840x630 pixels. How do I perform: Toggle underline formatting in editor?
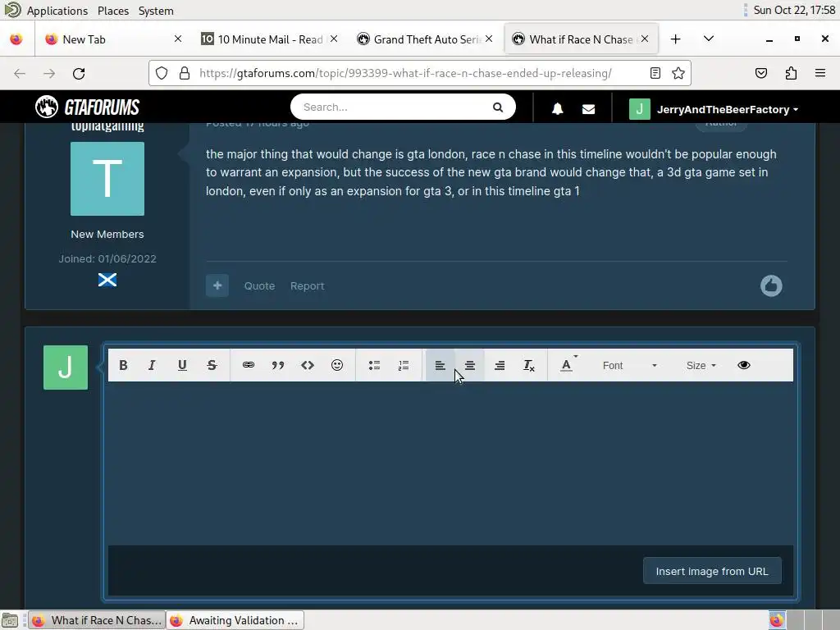pyautogui.click(x=182, y=365)
